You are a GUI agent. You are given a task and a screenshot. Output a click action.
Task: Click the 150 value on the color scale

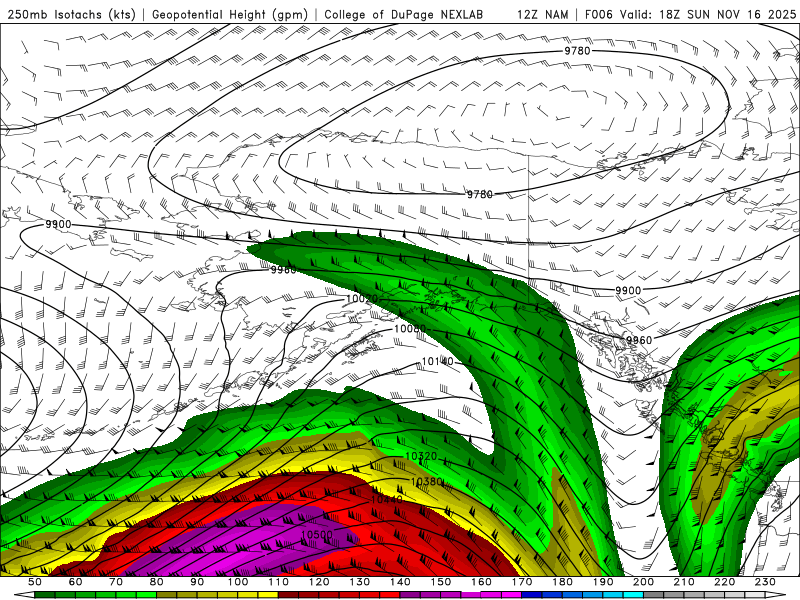tap(440, 582)
